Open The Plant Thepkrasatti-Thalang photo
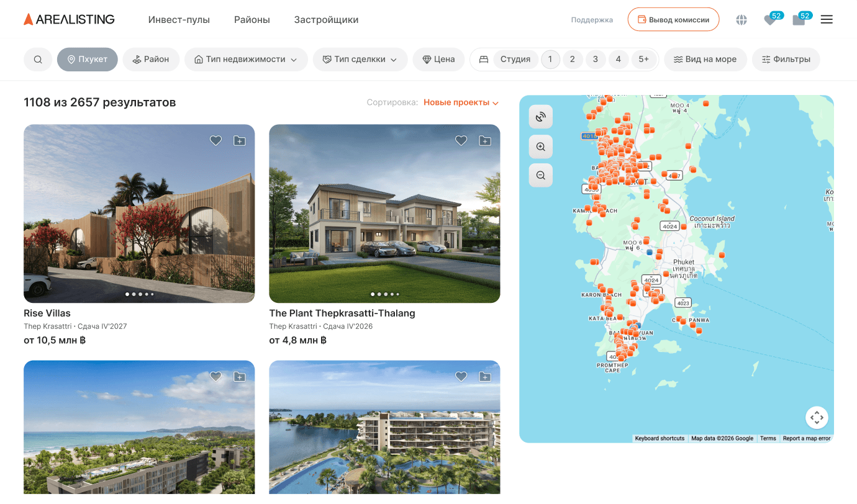The height and width of the screenshot is (504, 857). point(384,214)
